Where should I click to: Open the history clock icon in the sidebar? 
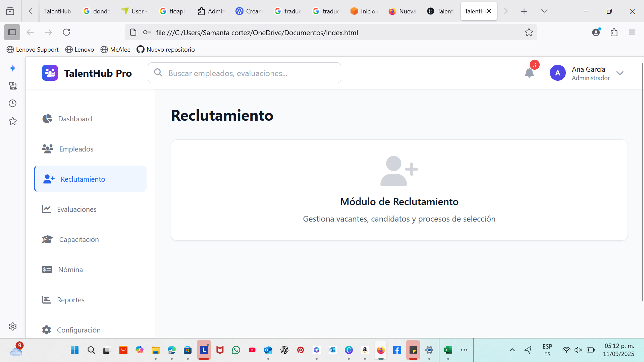[13, 103]
